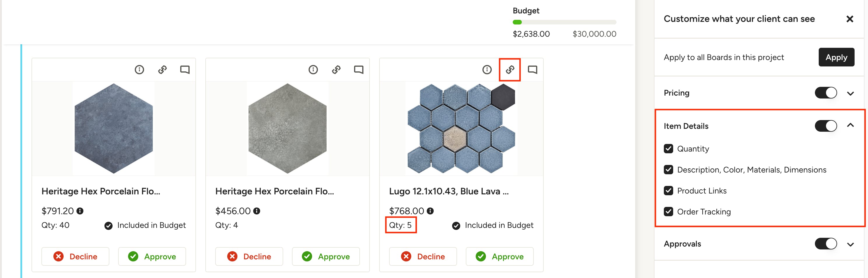Open comments on gray Heritage Hex card
868x278 pixels.
[358, 70]
